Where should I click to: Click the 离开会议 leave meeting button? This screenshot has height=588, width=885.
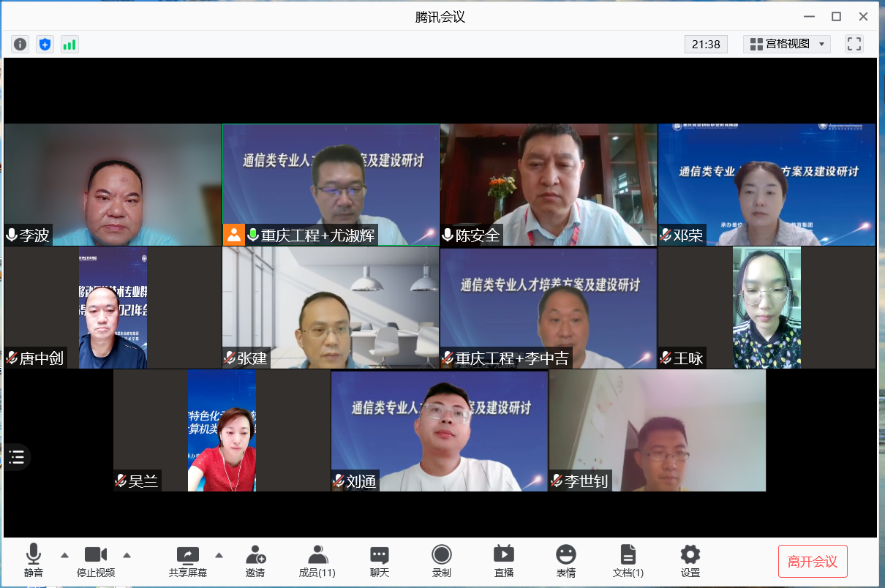(x=813, y=562)
